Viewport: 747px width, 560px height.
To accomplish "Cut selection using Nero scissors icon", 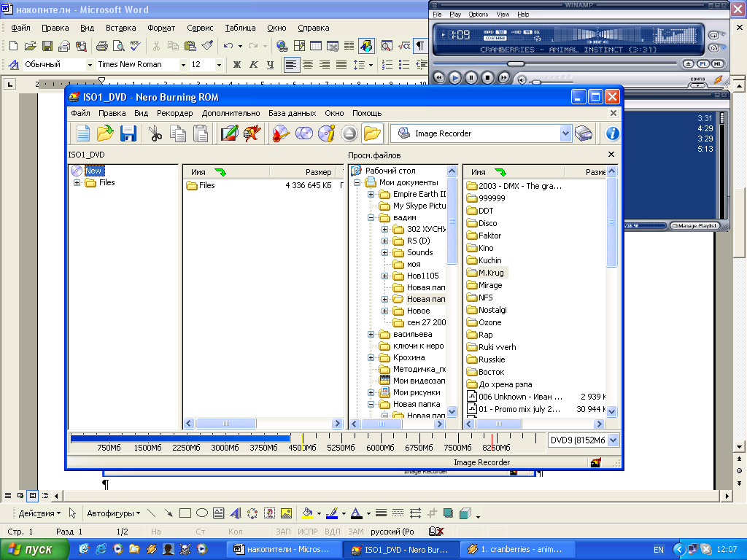I will point(155,134).
